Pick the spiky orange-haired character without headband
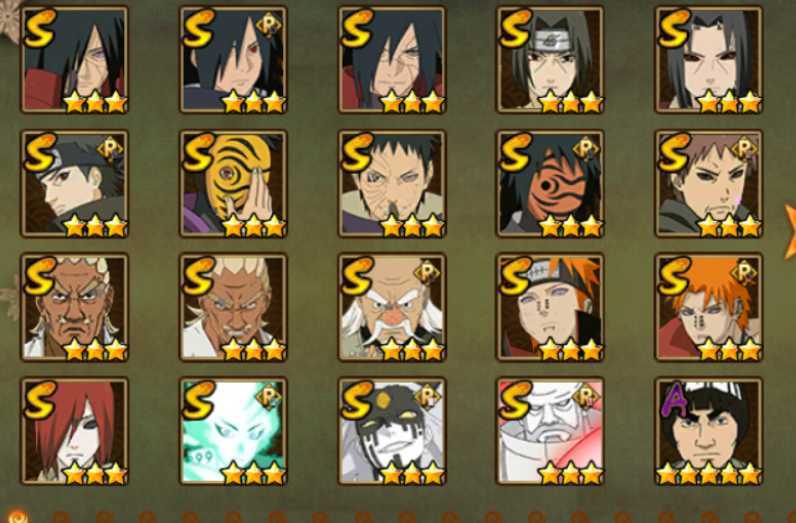Viewport: 796px width, 523px height. pos(709,307)
